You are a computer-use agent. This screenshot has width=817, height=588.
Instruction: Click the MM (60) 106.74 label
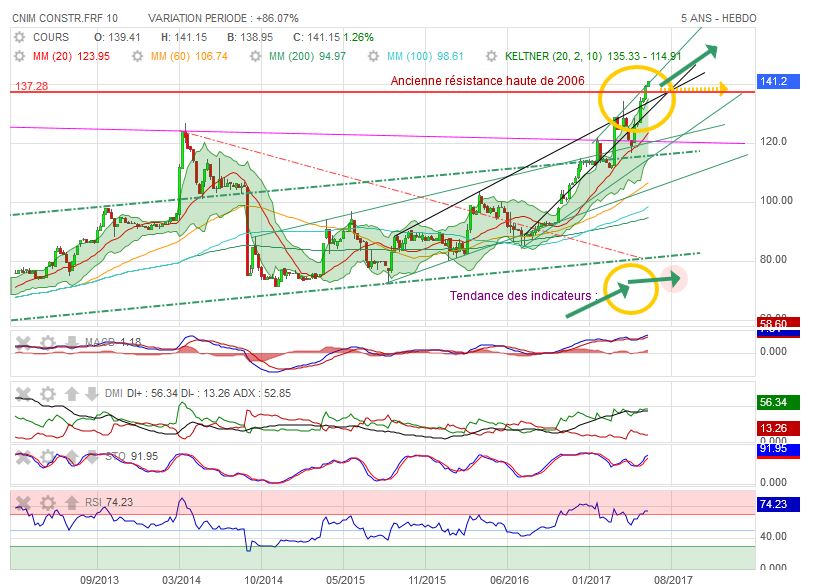(190, 56)
